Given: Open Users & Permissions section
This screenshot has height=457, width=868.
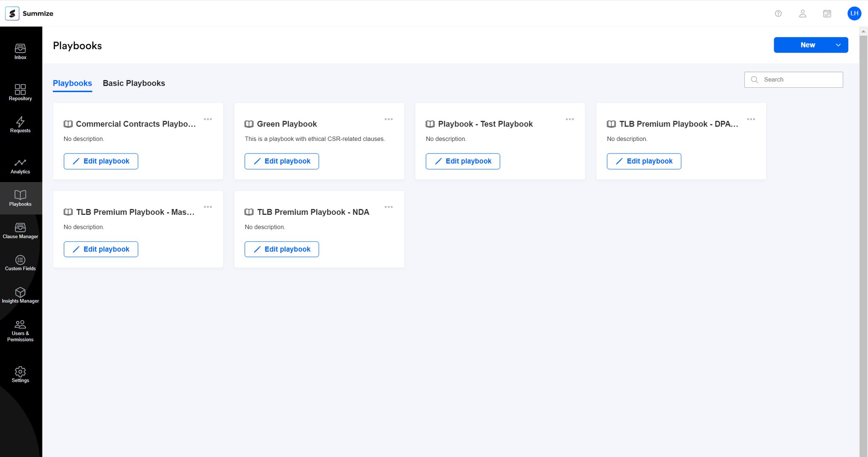Looking at the screenshot, I should tap(20, 330).
